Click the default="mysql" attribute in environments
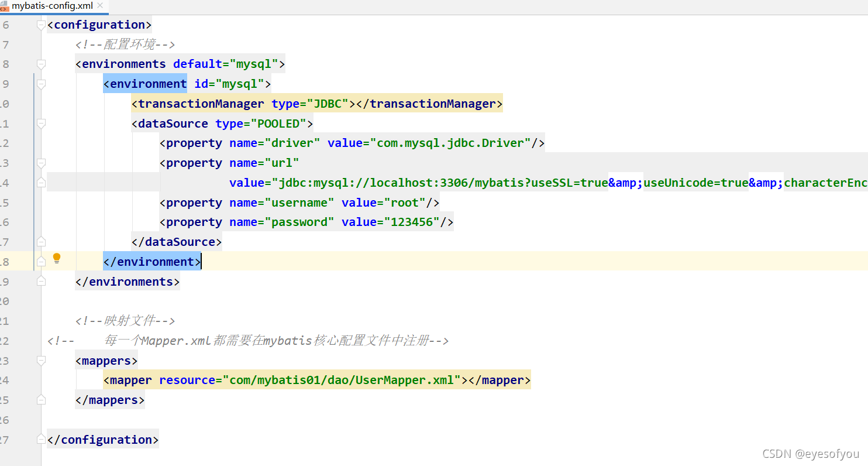868x466 pixels. click(x=226, y=64)
